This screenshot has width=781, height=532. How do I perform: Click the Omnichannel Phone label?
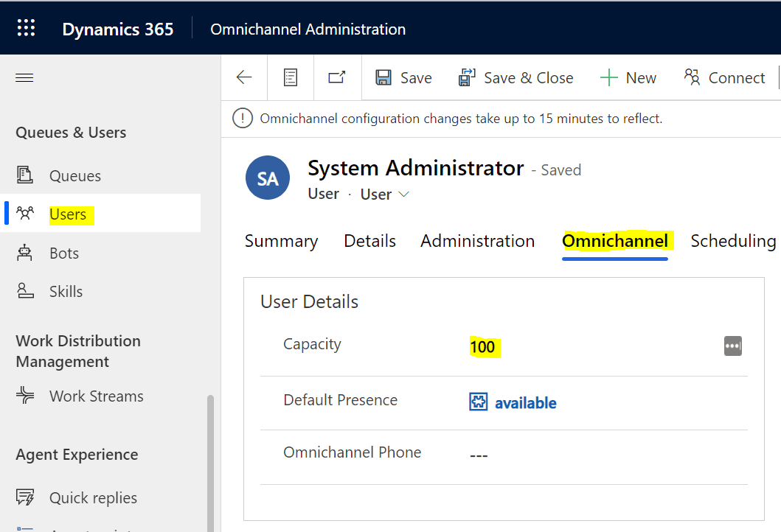pyautogui.click(x=352, y=452)
